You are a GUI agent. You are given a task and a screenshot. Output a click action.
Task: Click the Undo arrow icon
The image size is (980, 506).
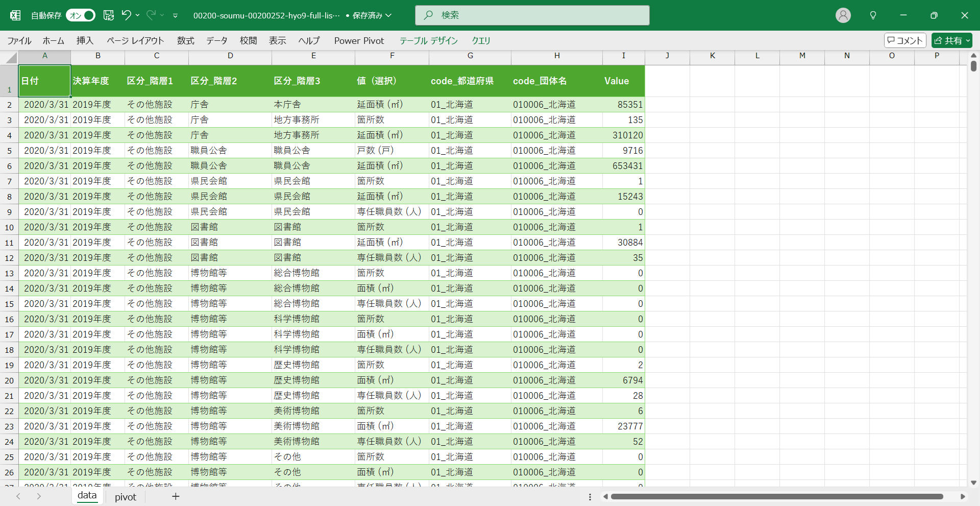(x=126, y=15)
